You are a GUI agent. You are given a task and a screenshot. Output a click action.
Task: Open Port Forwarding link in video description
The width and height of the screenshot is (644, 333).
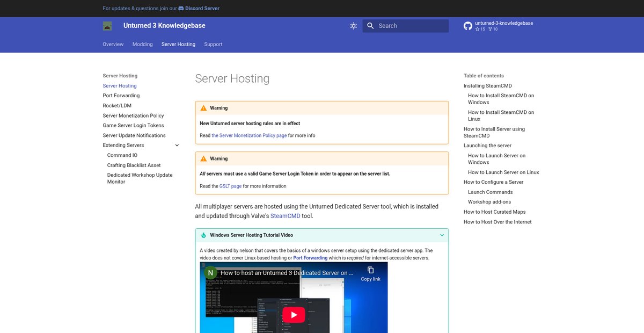coord(310,258)
